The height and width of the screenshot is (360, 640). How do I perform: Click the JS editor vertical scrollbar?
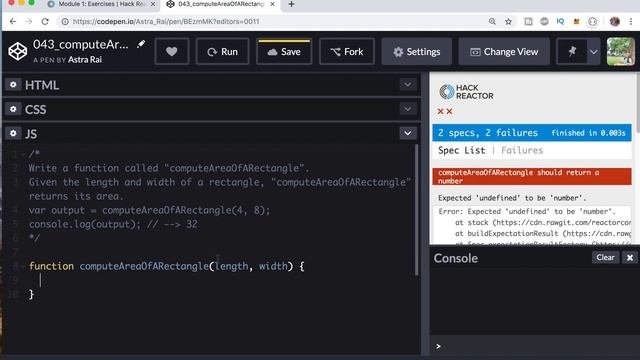(416, 210)
